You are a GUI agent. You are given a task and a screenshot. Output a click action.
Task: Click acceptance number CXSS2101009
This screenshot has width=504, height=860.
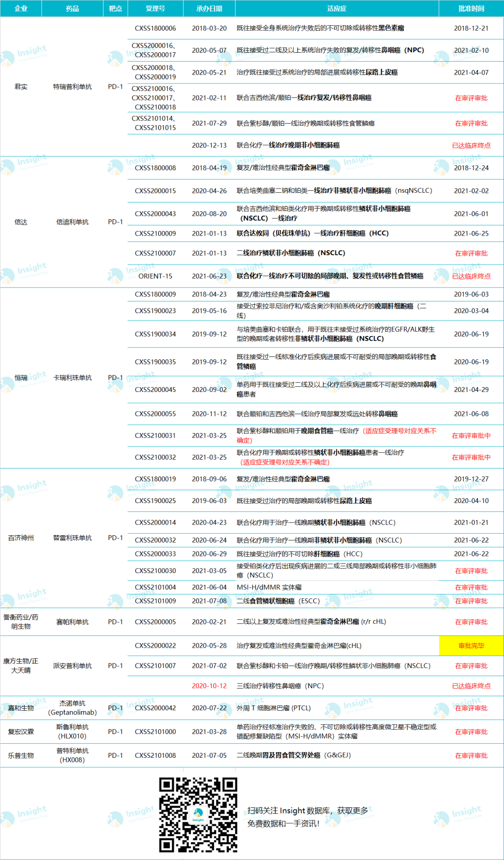pos(155,601)
